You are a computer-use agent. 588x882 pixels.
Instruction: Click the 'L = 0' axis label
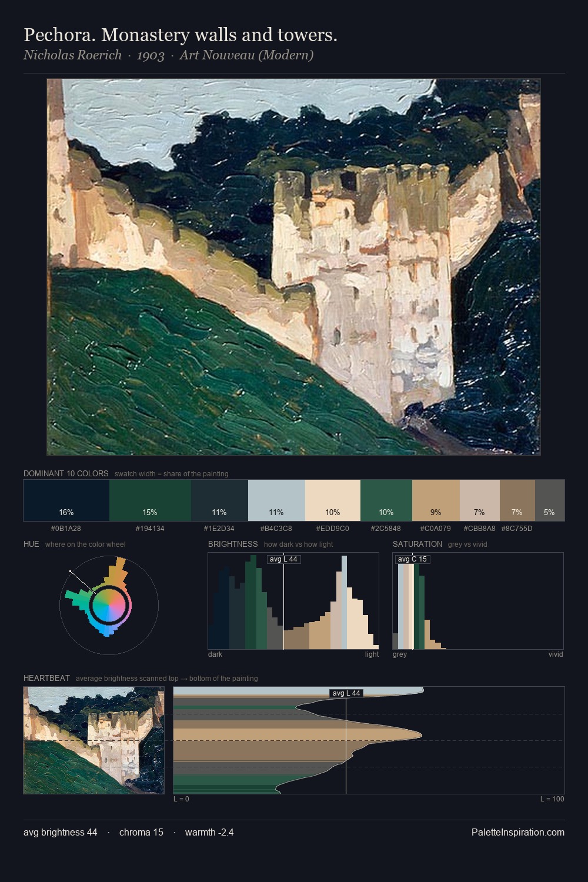tap(182, 799)
